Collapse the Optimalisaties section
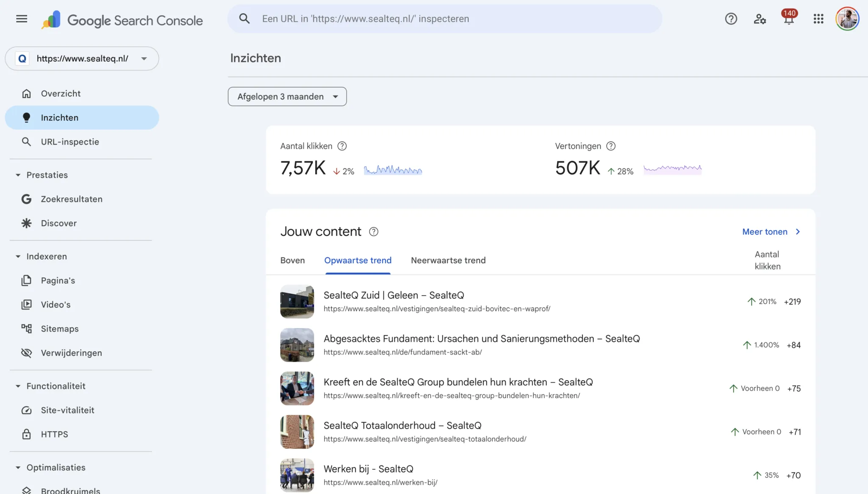This screenshot has height=494, width=868. point(18,467)
